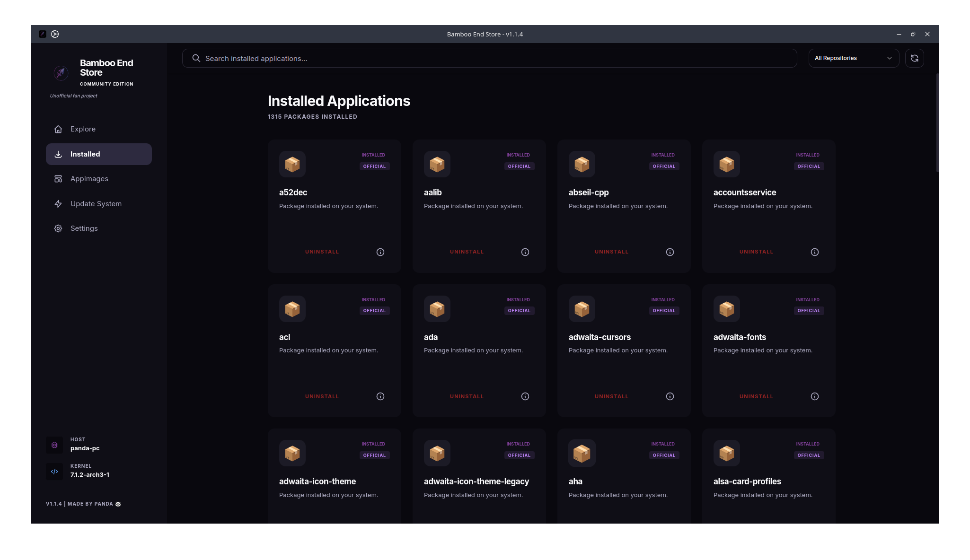Click the V1.1.4 Made by Panda footer
Screen dimensions: 970x560
pos(83,504)
